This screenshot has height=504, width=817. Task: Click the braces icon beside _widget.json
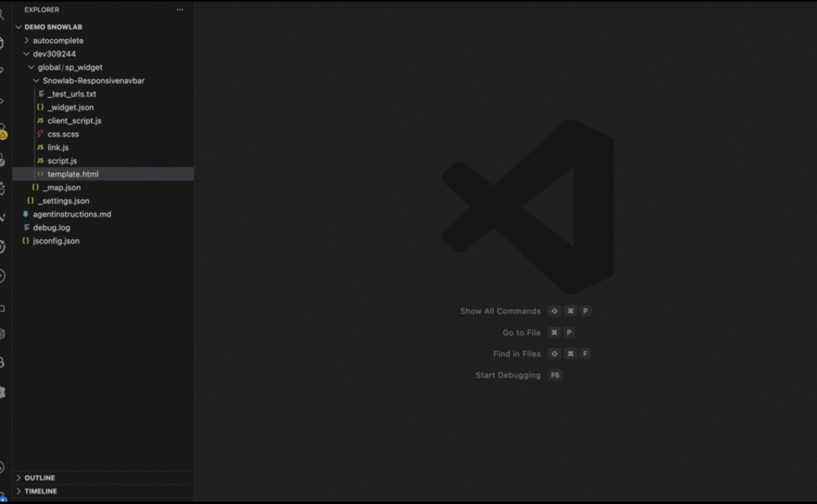point(40,107)
